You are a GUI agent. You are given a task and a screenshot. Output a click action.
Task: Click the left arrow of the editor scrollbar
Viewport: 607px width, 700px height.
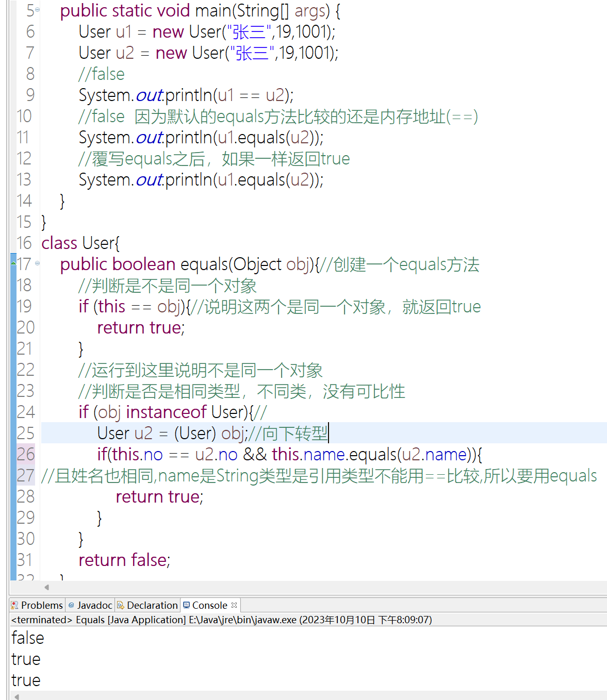45,588
